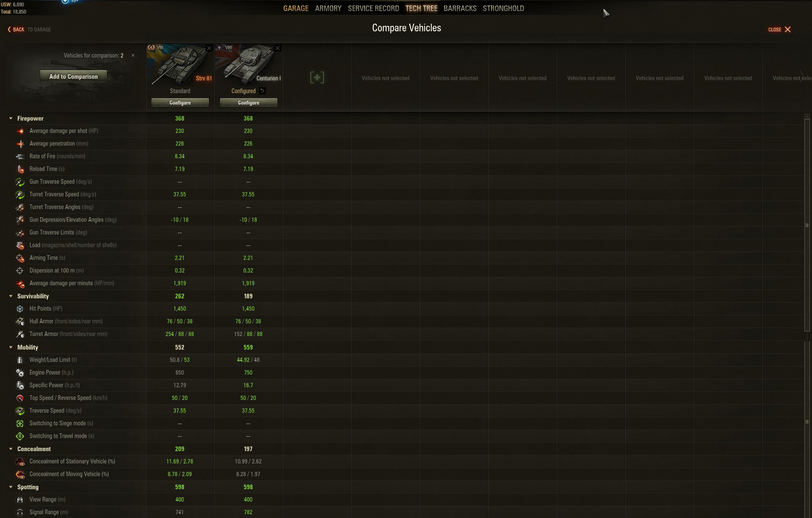Viewport: 812px width, 518px height.
Task: Click the add vehicle plus icon
Action: 317,77
